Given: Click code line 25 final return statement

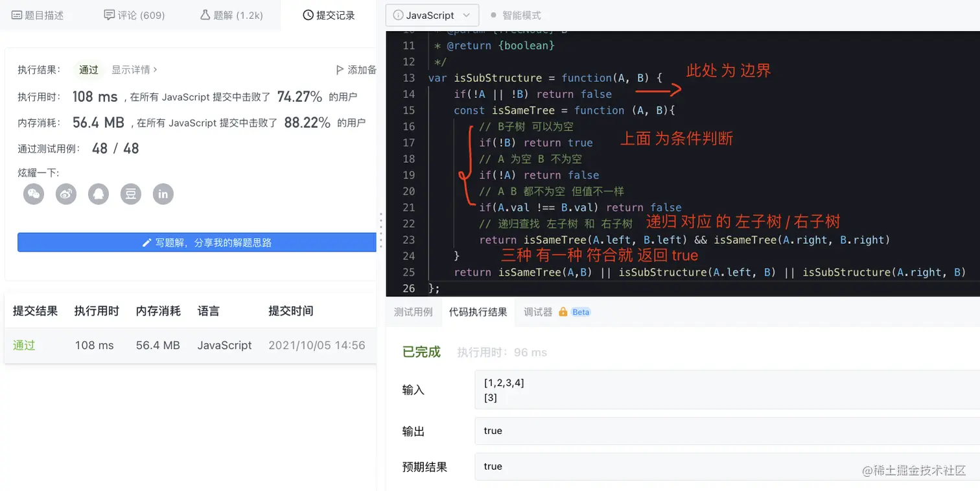Looking at the screenshot, I should 710,272.
